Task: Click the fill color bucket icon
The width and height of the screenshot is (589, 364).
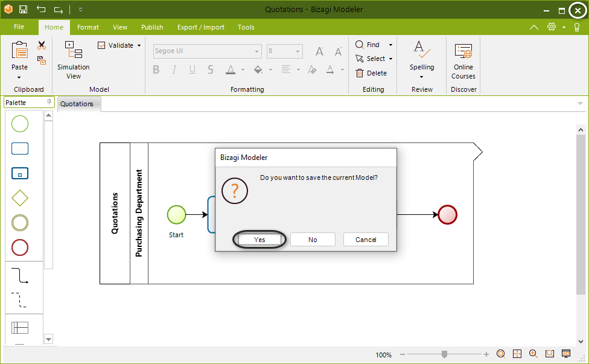Action: click(258, 69)
